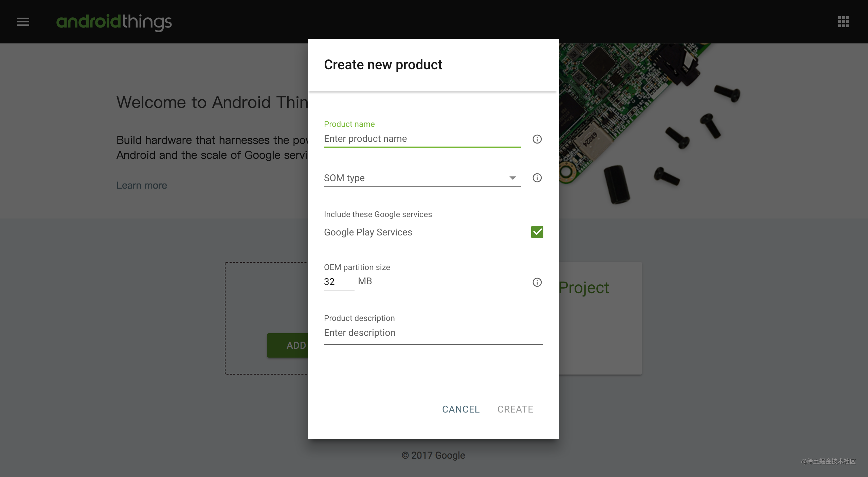
Task: Cancel the Create new product dialog
Action: coord(461,409)
